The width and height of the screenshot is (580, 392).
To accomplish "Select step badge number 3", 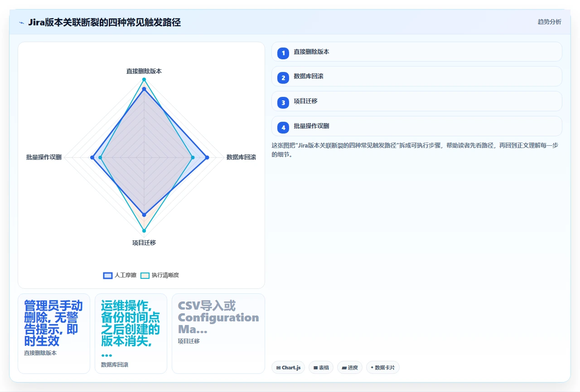I will 283,103.
